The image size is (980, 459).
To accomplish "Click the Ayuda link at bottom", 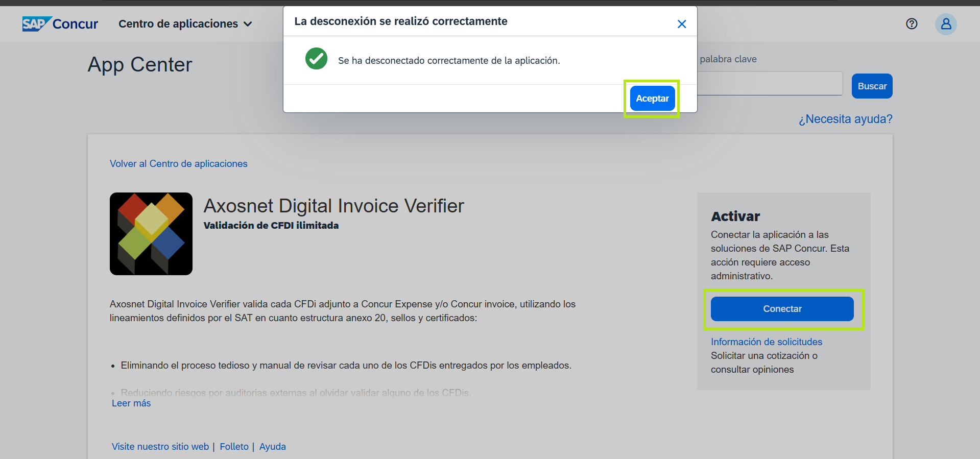I will point(272,447).
